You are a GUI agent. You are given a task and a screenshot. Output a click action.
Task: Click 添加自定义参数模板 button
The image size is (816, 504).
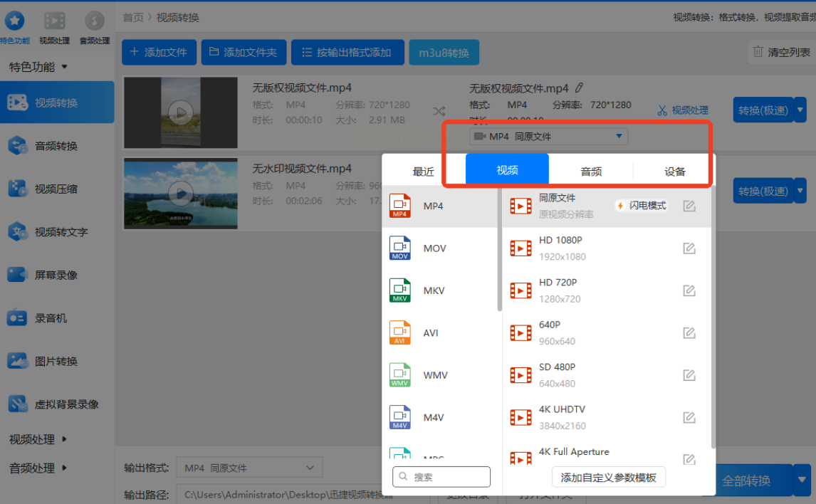(x=608, y=477)
